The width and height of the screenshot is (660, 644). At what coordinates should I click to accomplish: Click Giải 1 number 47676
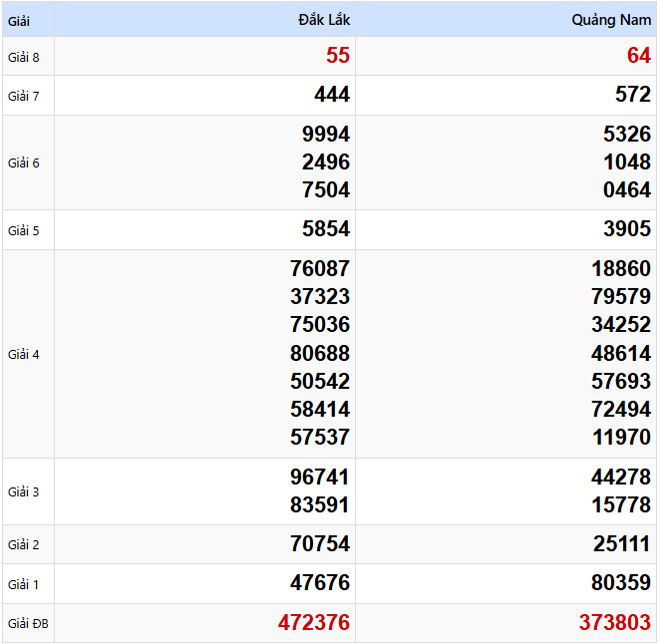[x=320, y=583]
